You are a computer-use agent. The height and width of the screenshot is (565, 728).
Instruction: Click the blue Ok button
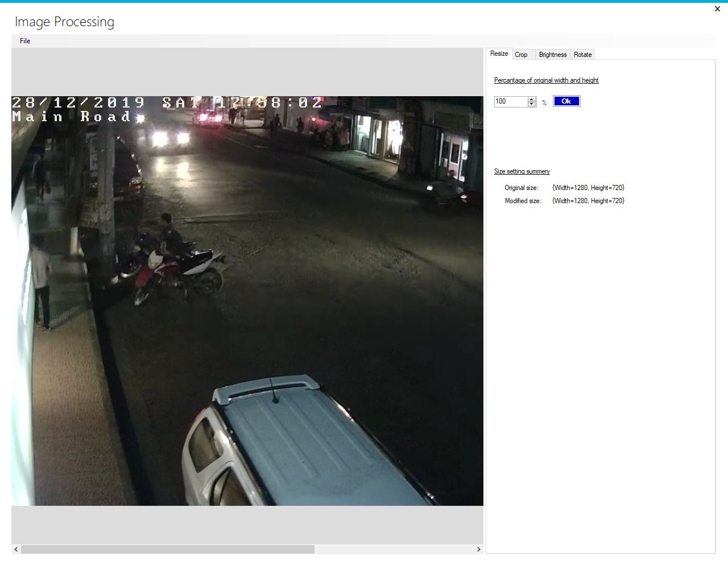coord(566,101)
